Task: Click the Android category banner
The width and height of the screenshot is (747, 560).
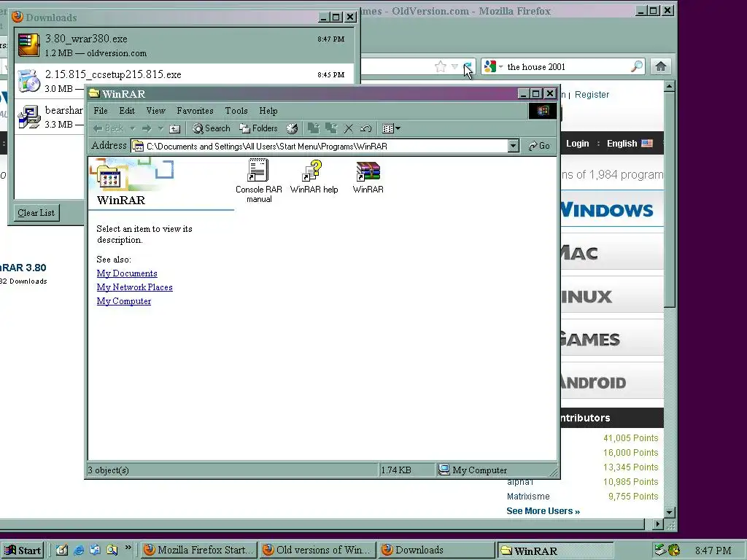Action: click(612, 381)
